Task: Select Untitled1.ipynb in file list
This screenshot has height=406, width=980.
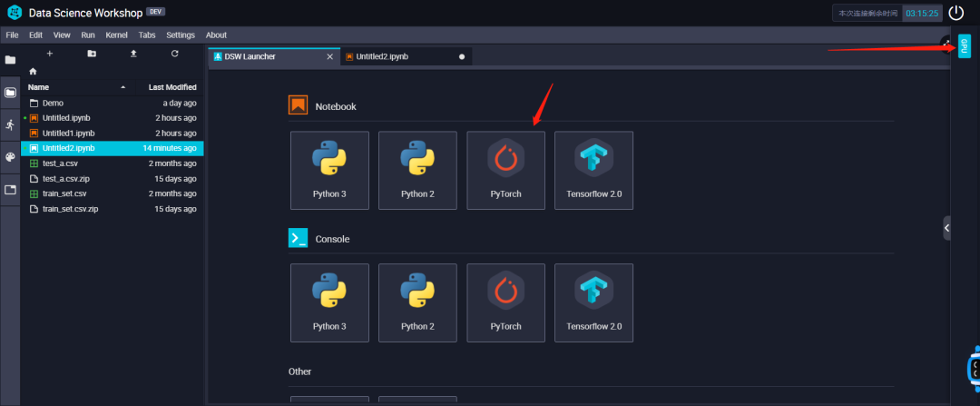Action: pyautogui.click(x=113, y=134)
